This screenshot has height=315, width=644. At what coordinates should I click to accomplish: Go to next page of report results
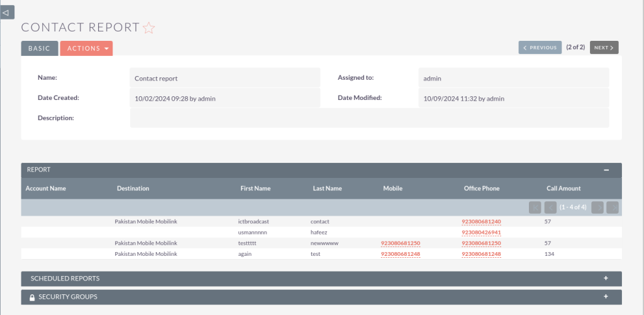pyautogui.click(x=597, y=207)
